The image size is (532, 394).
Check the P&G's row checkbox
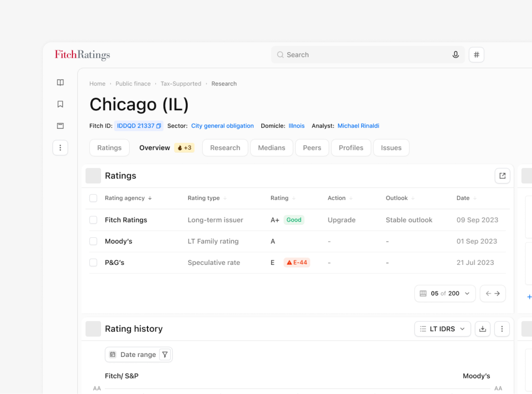(93, 263)
